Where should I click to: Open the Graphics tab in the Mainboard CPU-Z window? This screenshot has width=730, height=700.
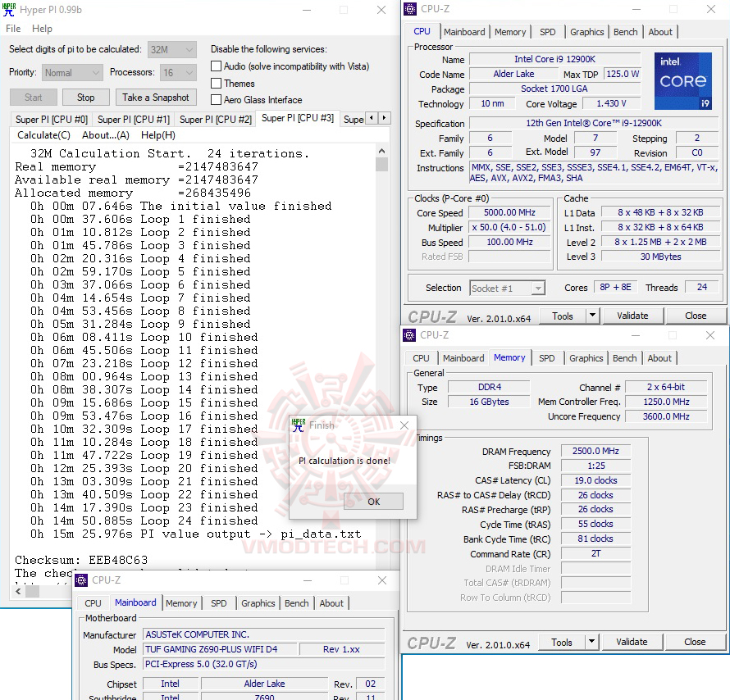(258, 603)
